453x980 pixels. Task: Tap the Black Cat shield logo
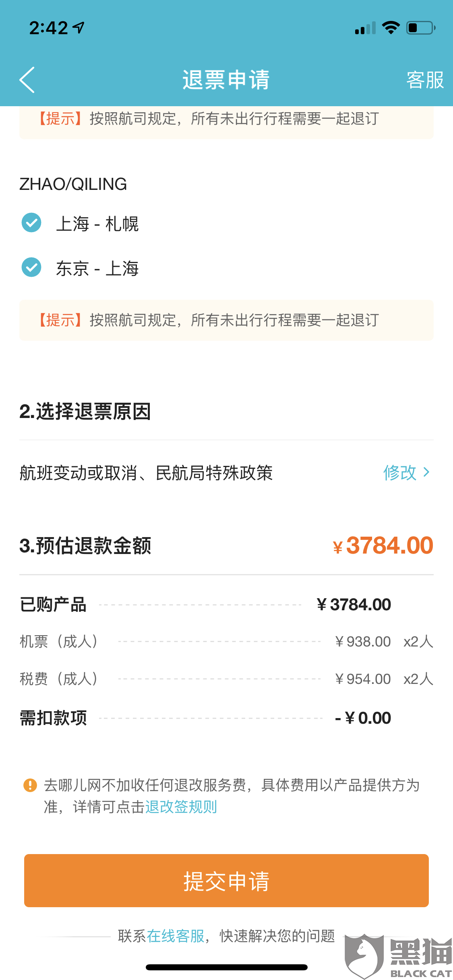tap(364, 955)
